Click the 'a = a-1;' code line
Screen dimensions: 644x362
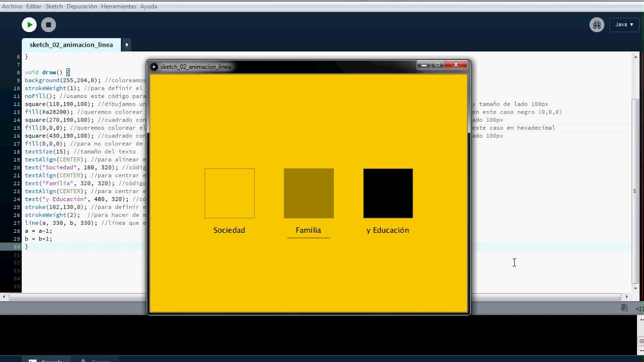[x=38, y=231]
